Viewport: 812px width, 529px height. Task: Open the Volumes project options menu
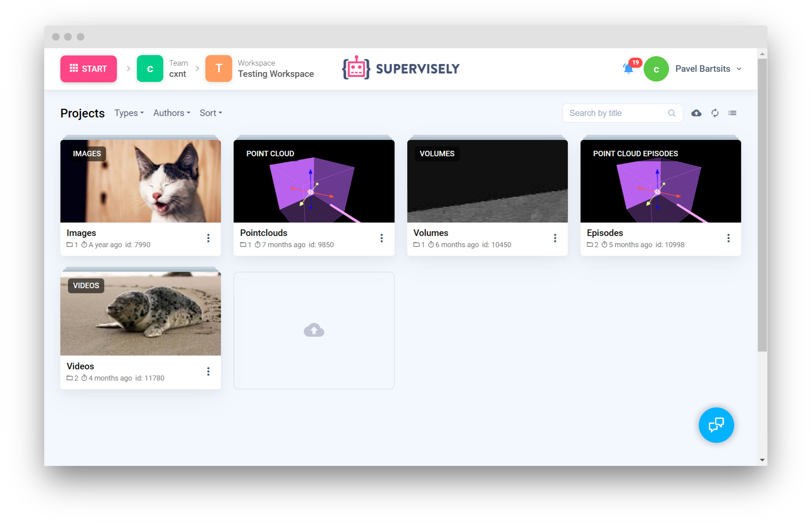555,238
